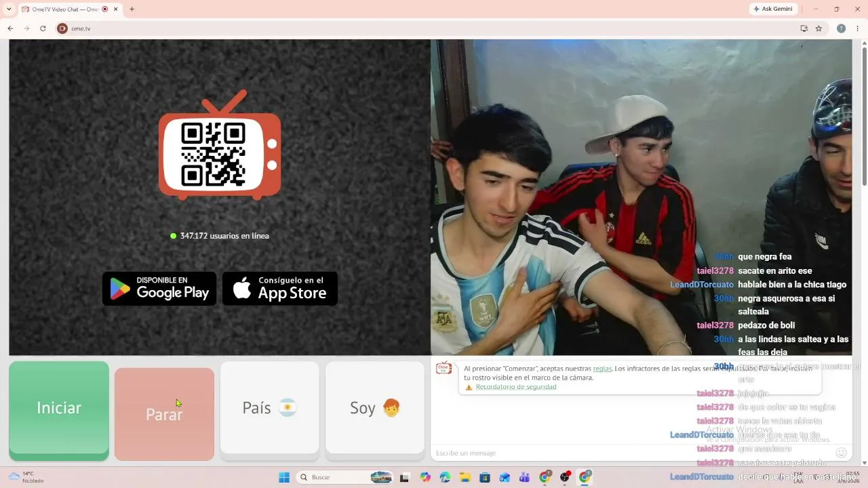The height and width of the screenshot is (488, 868).
Task: Click the Parar button to stop chat
Action: (x=164, y=414)
